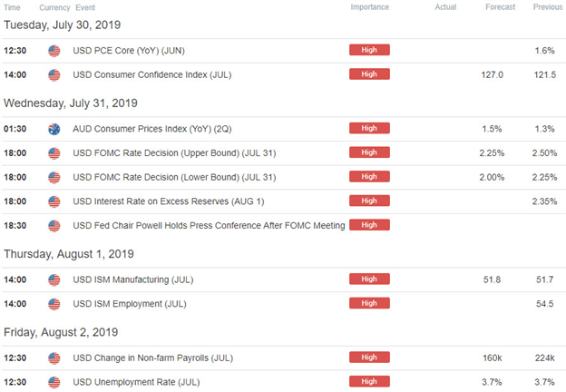Click the Time column header
Viewport: 566px width, 392px height.
[x=12, y=7]
